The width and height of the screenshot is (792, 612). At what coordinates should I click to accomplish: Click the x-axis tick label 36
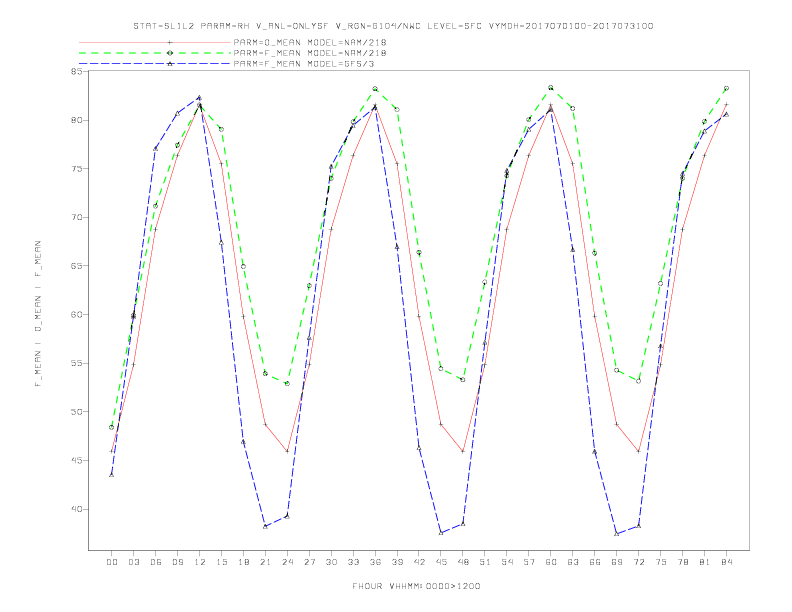click(375, 562)
